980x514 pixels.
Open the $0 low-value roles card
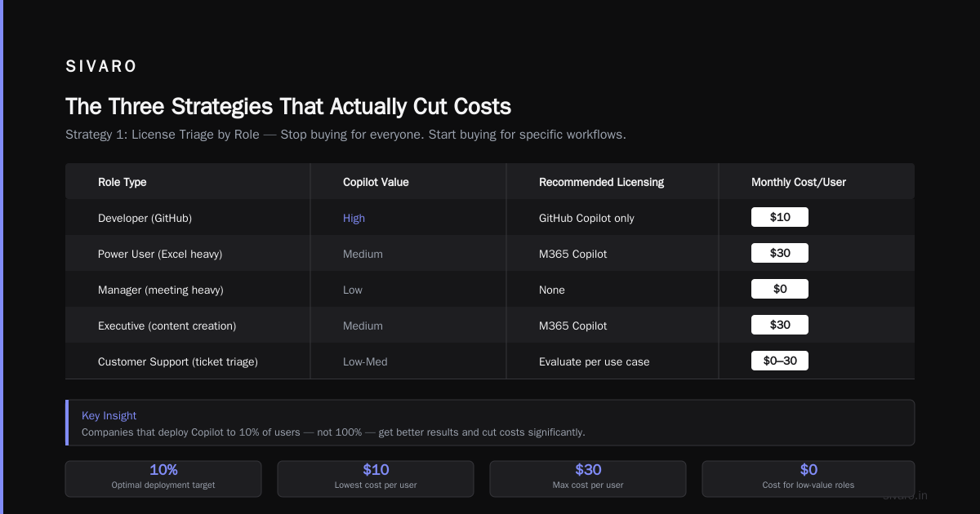click(x=808, y=479)
